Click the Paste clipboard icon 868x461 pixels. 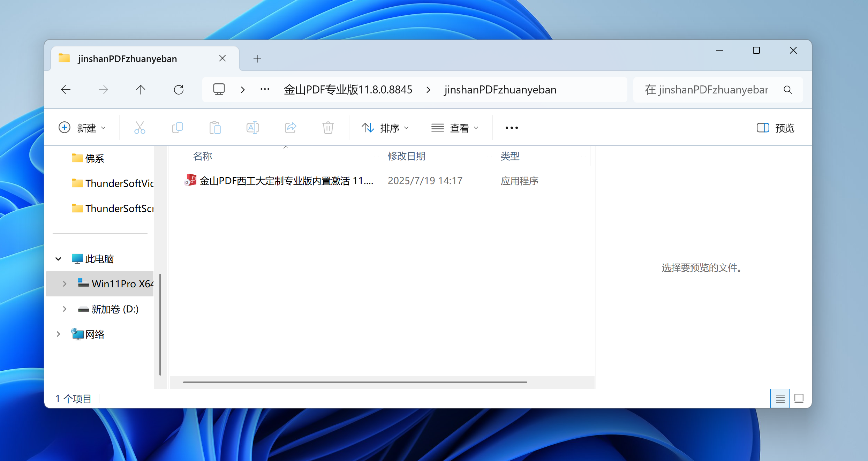[x=215, y=128]
